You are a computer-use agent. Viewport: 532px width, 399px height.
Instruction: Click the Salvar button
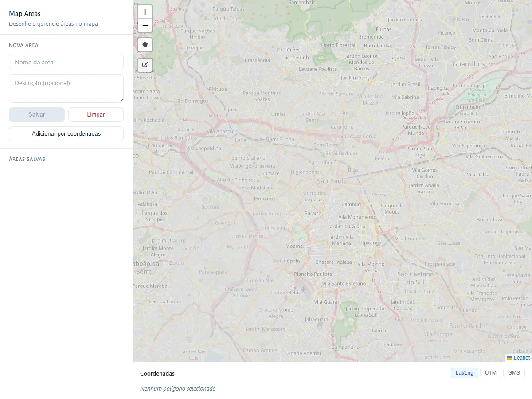click(x=37, y=114)
